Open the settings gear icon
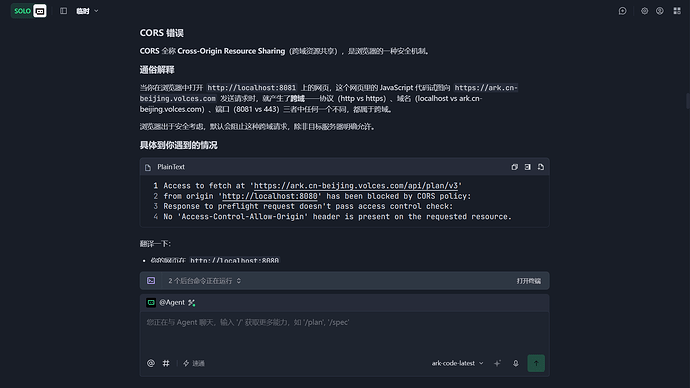Image resolution: width=690 pixels, height=388 pixels. (644, 11)
